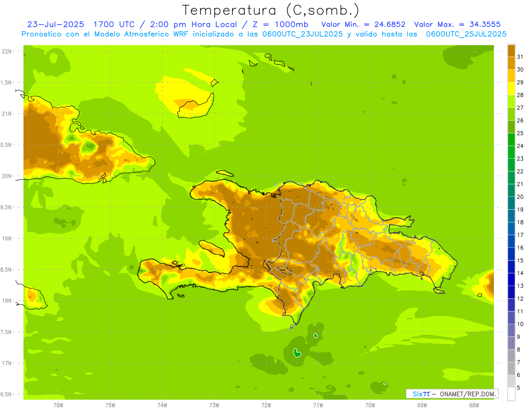
Task: Click the '17N' latitude label
Action: tap(7, 363)
